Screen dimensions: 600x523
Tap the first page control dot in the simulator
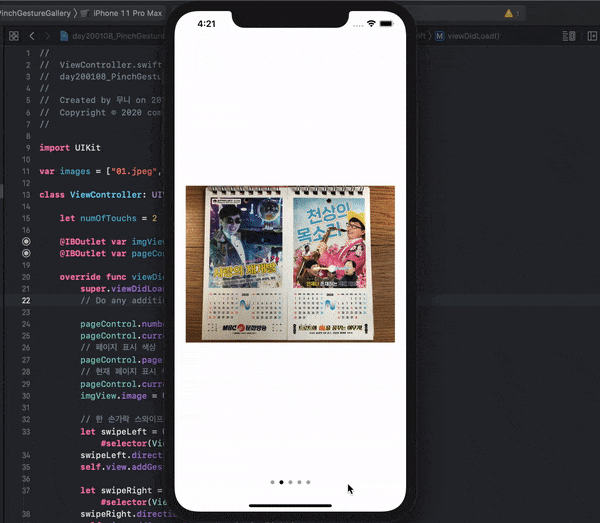272,482
